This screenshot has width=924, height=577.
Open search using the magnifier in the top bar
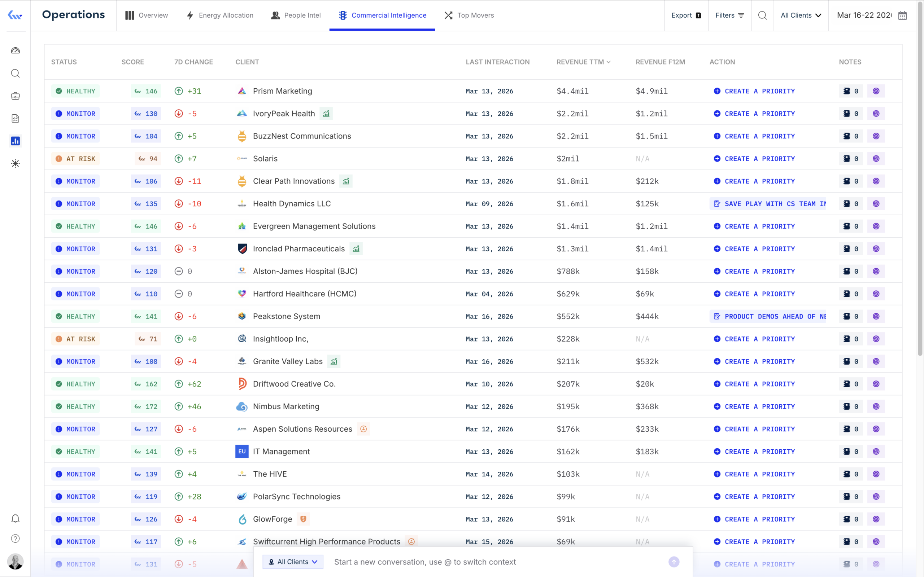coord(762,15)
